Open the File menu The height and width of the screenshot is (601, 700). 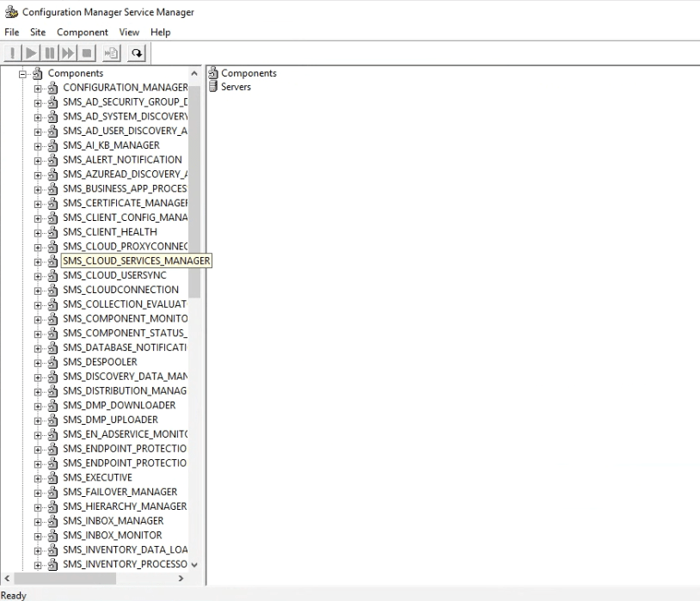[x=11, y=32]
